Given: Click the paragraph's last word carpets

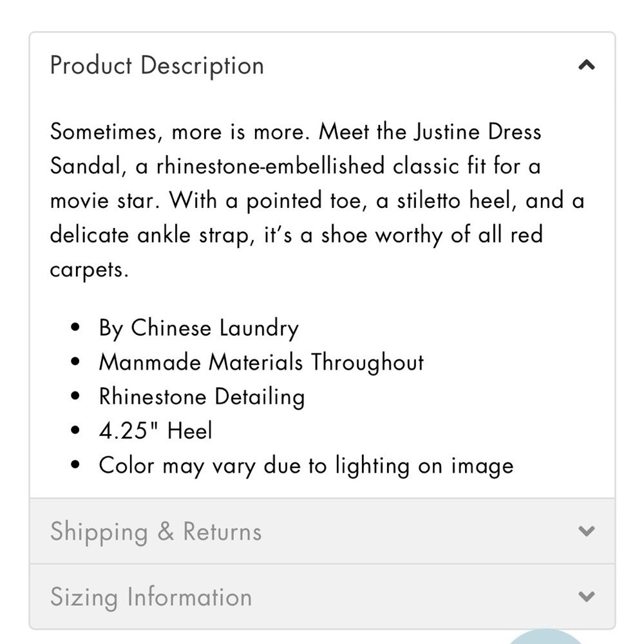Looking at the screenshot, I should pos(89,270).
